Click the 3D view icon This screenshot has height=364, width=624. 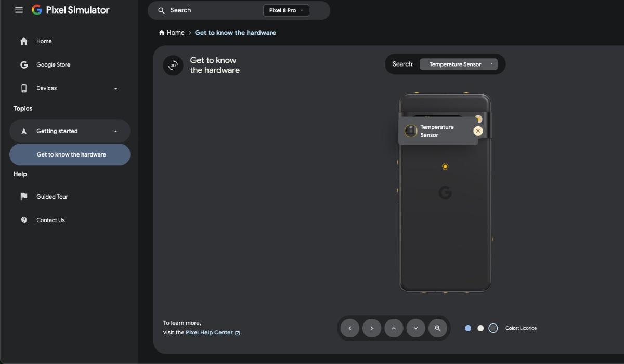tap(173, 66)
